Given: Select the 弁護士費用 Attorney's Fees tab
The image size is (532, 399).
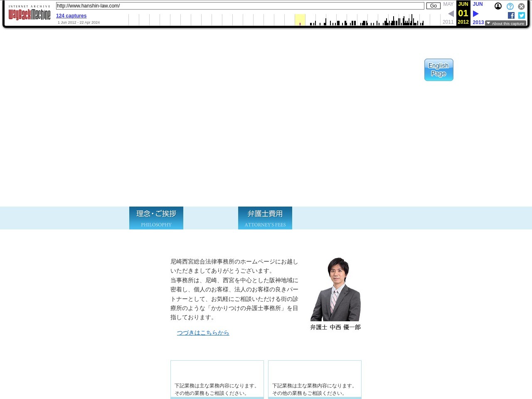Looking at the screenshot, I should (x=265, y=218).
